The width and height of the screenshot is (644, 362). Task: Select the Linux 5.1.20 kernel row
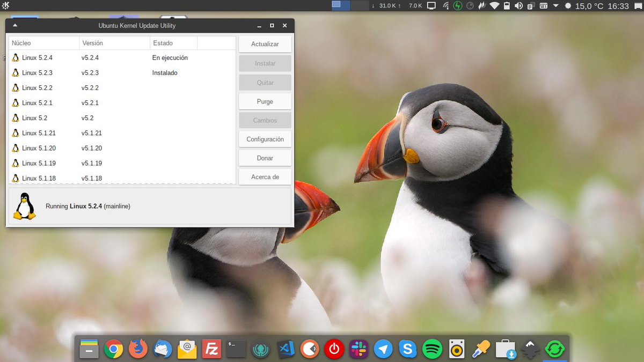click(122, 147)
